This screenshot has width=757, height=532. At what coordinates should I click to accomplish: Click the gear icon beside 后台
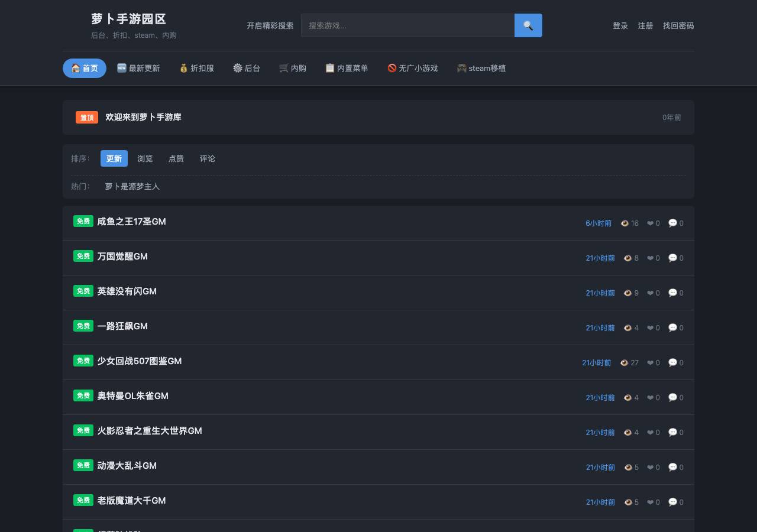[x=238, y=68]
